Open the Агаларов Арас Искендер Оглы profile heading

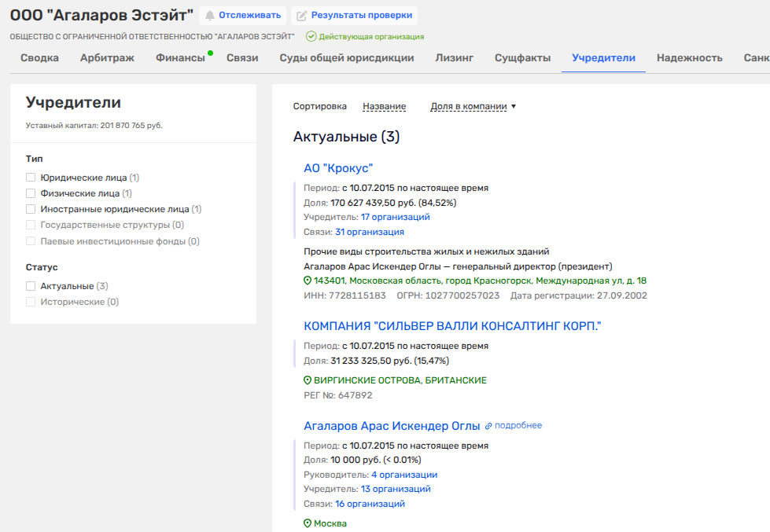[392, 426]
